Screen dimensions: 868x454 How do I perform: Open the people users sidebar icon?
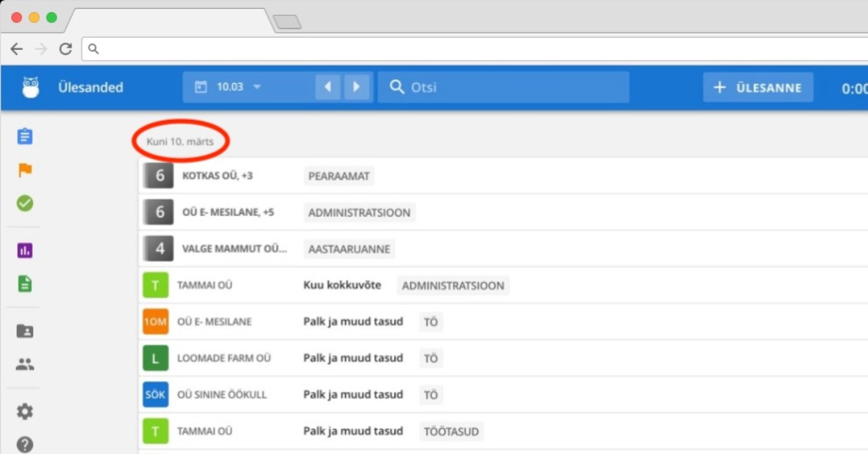tap(25, 364)
